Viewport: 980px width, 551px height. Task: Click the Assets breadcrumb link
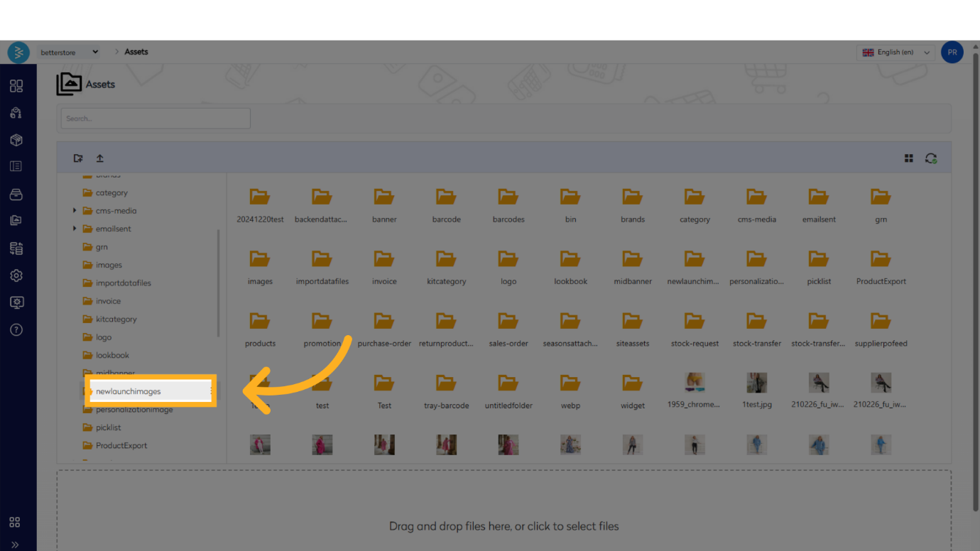point(136,52)
